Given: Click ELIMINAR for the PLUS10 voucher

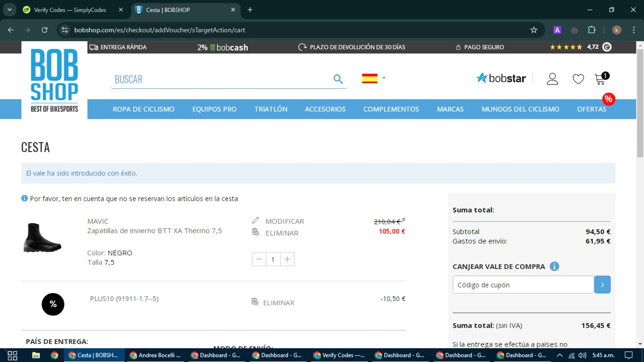Looking at the screenshot, I should (273, 302).
